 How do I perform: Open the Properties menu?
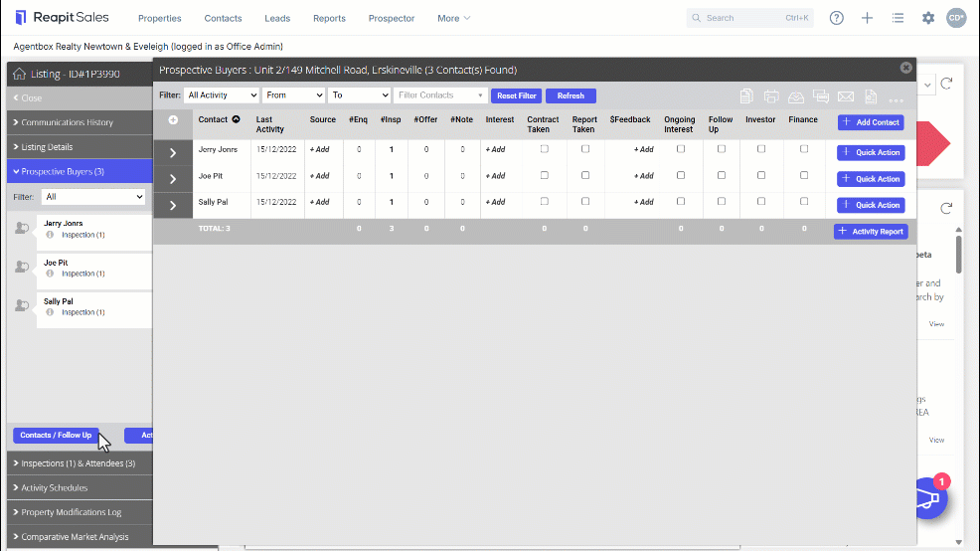(x=159, y=18)
